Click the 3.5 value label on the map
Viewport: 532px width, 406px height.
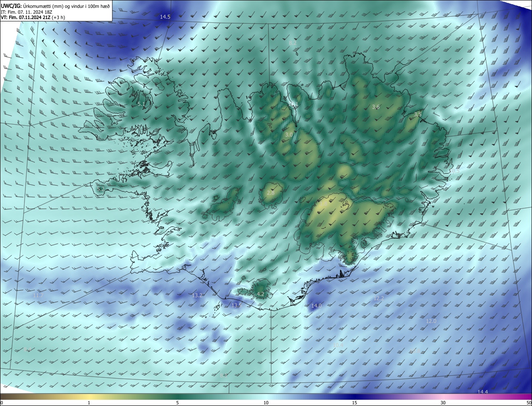coord(418,114)
